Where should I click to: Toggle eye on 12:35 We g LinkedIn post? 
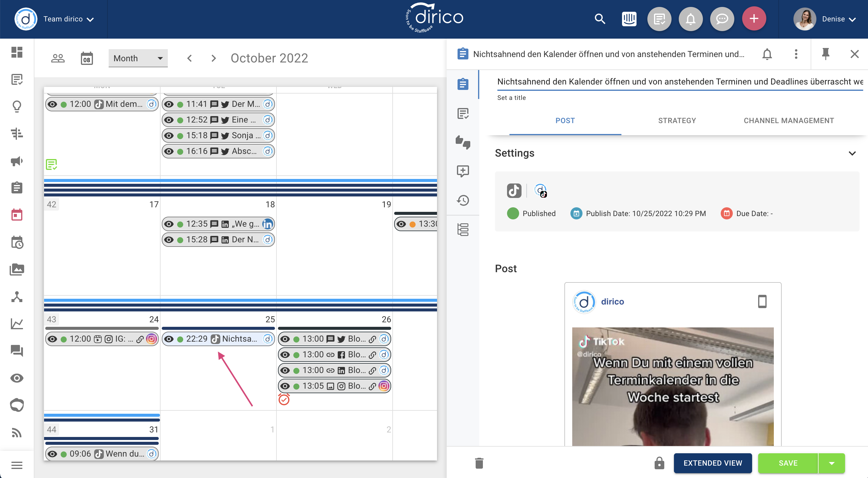(x=169, y=224)
